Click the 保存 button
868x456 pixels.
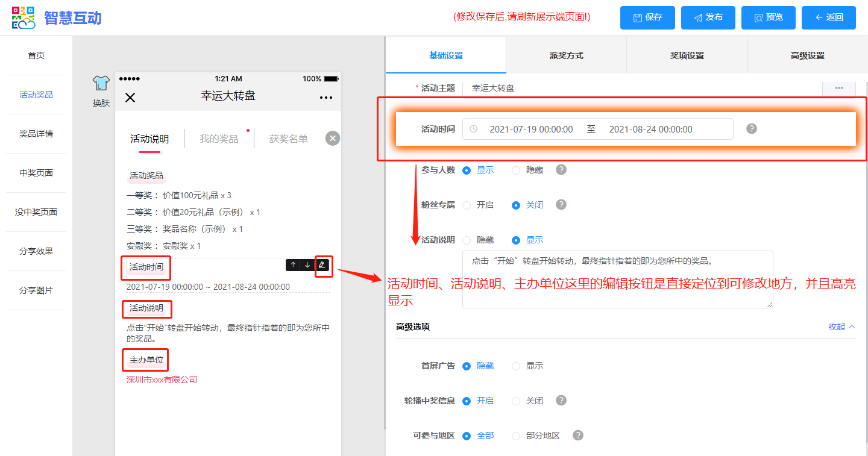(647, 17)
